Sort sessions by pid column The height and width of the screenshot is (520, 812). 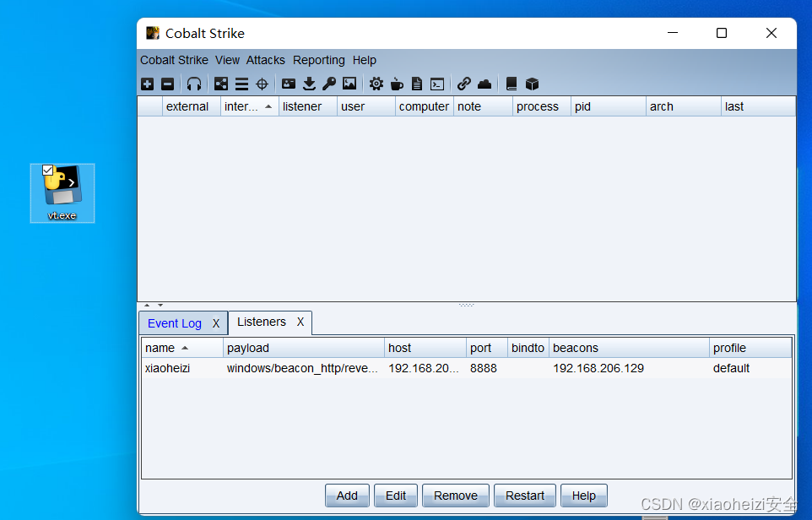tap(609, 106)
